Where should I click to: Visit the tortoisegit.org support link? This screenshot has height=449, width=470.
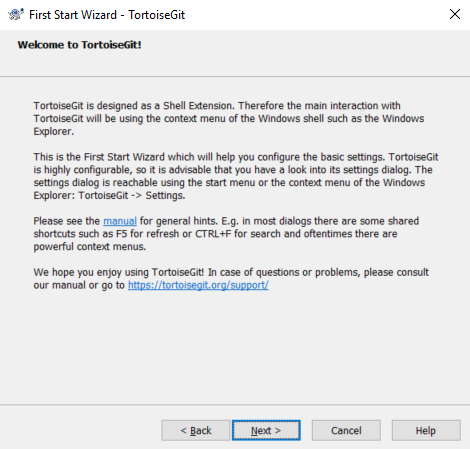198,285
